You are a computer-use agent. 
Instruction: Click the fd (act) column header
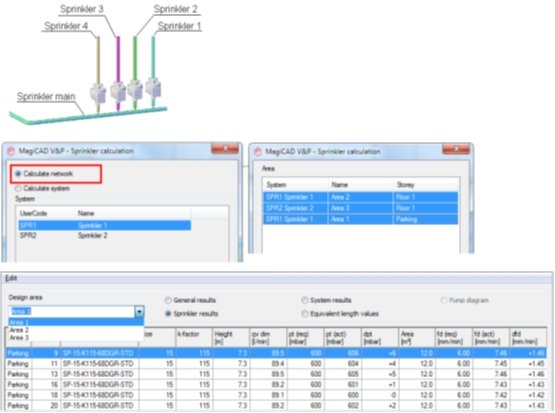(x=491, y=337)
